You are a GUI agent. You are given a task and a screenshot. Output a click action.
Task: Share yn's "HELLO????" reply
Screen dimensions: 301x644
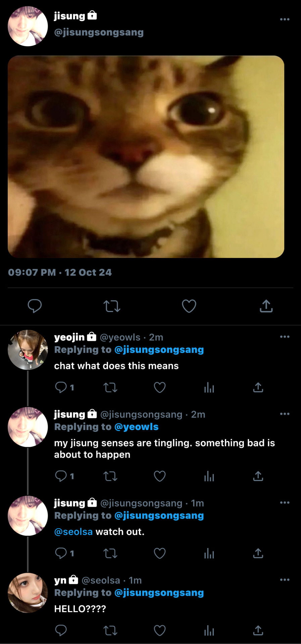[258, 630]
